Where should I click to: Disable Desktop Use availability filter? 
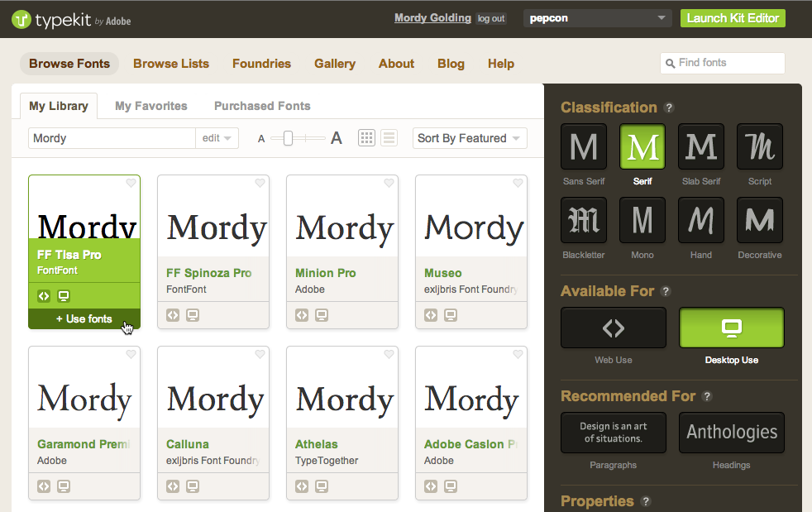click(x=732, y=328)
